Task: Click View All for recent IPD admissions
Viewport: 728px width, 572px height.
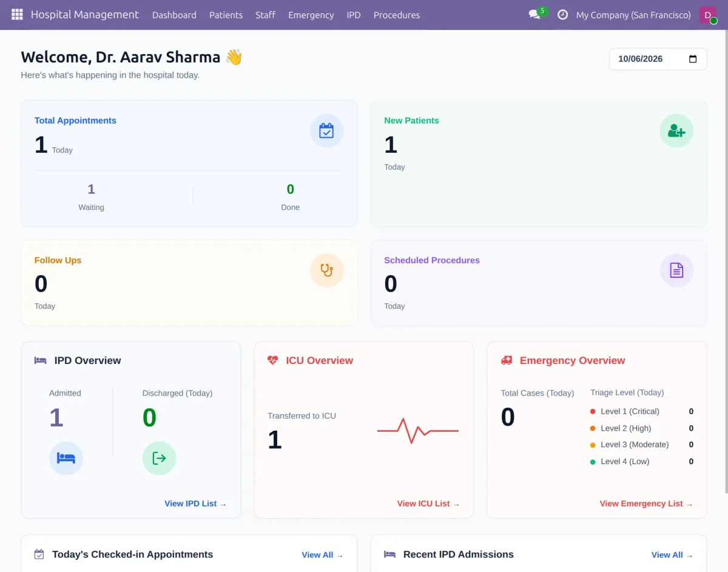Action: [x=672, y=555]
